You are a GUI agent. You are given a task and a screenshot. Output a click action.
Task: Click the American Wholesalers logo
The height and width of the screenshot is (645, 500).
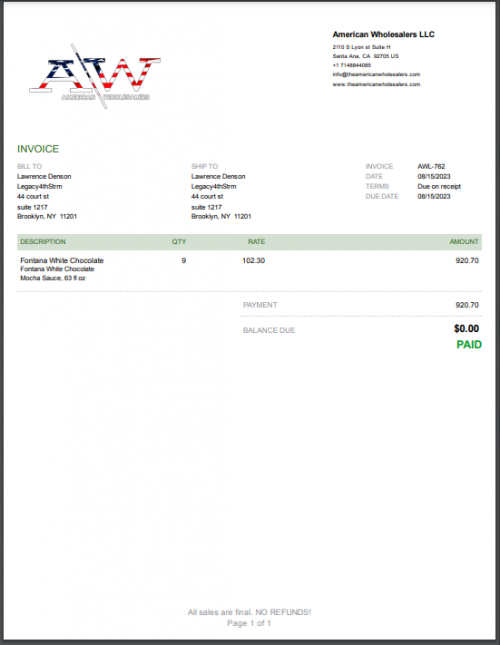point(95,77)
